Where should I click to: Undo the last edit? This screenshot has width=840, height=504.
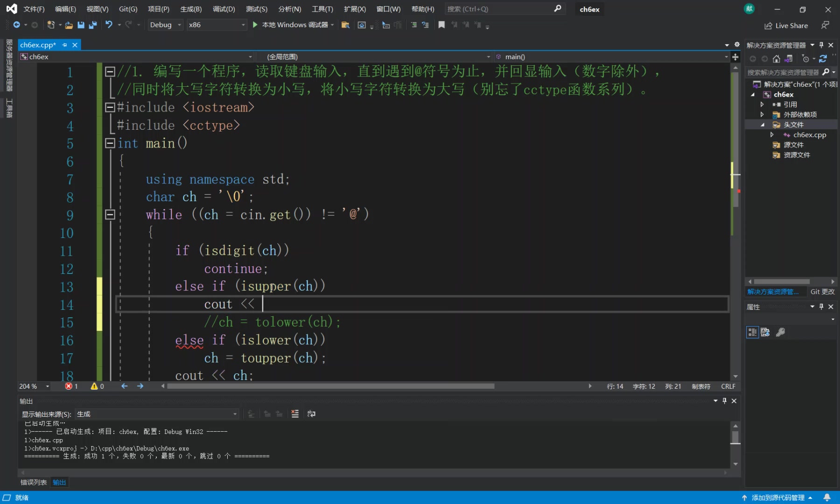coord(109,25)
